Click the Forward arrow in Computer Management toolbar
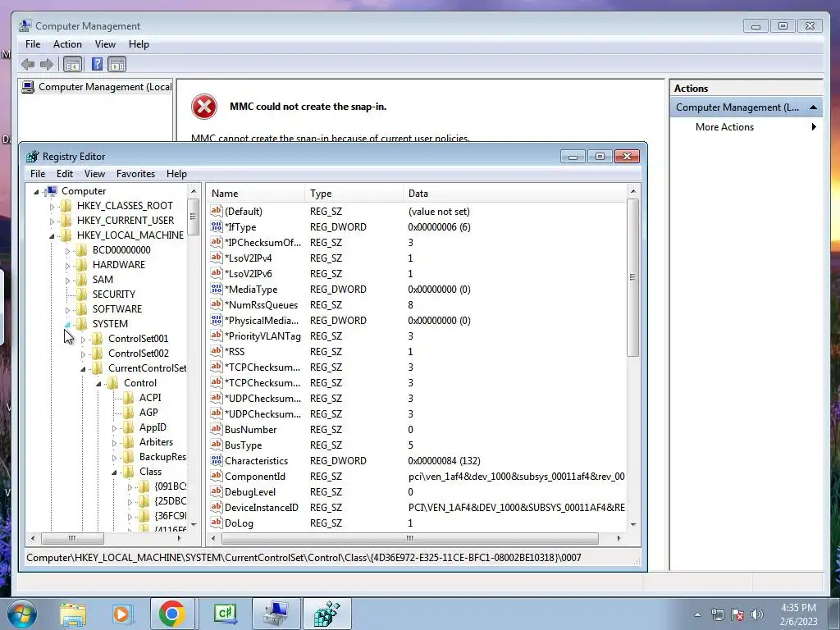 pyautogui.click(x=47, y=64)
